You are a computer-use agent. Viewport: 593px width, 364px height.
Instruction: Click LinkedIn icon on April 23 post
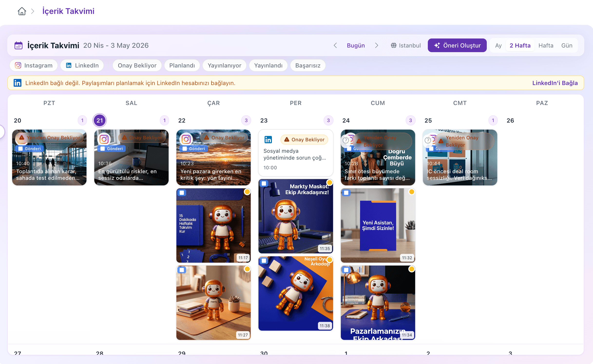(268, 140)
